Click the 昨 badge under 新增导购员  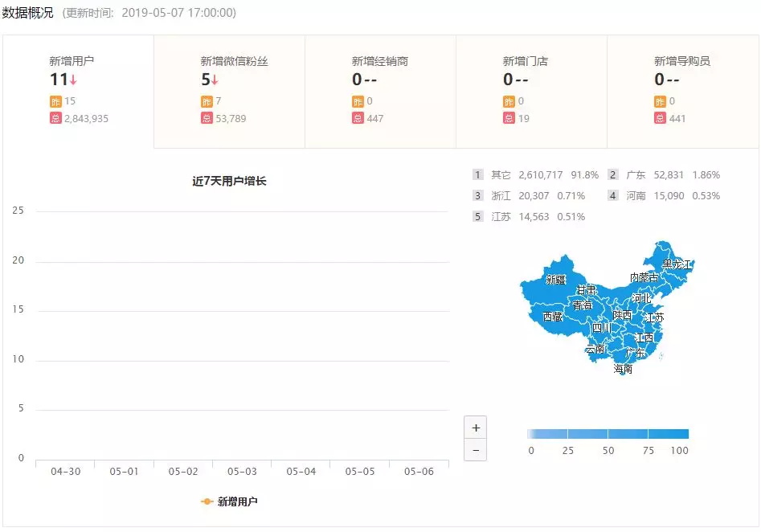660,101
